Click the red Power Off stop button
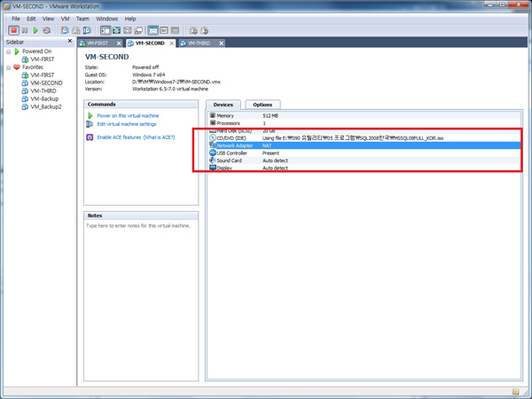This screenshot has width=532, height=399. click(x=14, y=30)
